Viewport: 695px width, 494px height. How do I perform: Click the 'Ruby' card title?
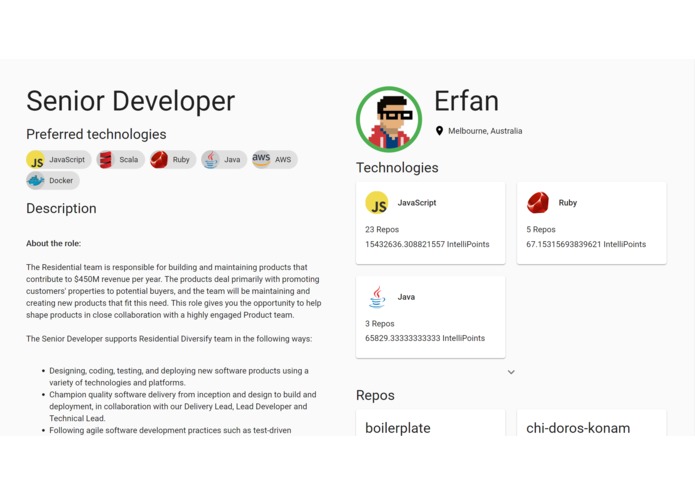click(568, 203)
